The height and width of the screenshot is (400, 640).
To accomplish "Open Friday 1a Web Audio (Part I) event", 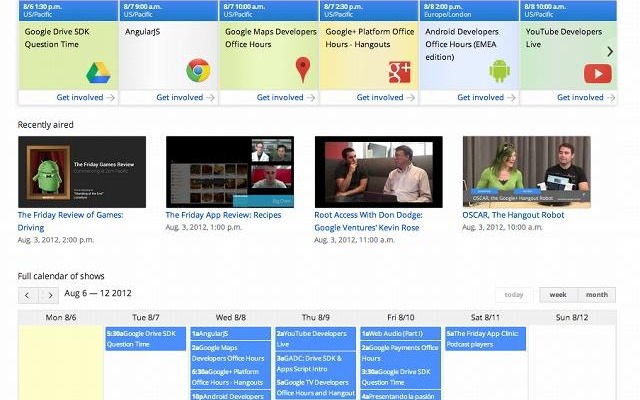I will click(x=400, y=333).
